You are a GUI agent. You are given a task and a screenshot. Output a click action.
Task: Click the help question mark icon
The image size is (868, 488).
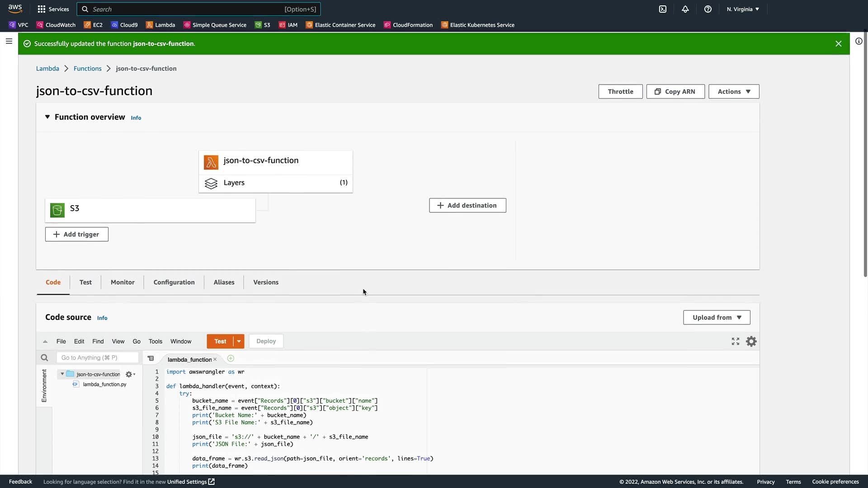708,9
